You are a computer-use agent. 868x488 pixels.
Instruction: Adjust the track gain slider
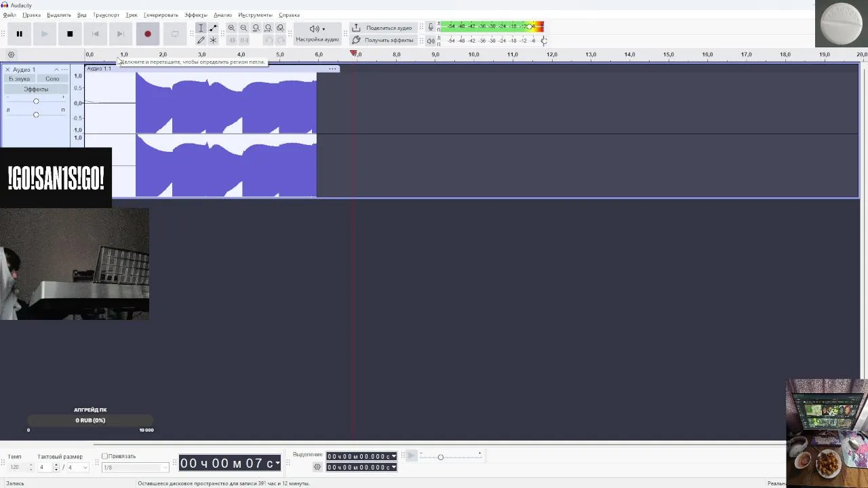[36, 101]
